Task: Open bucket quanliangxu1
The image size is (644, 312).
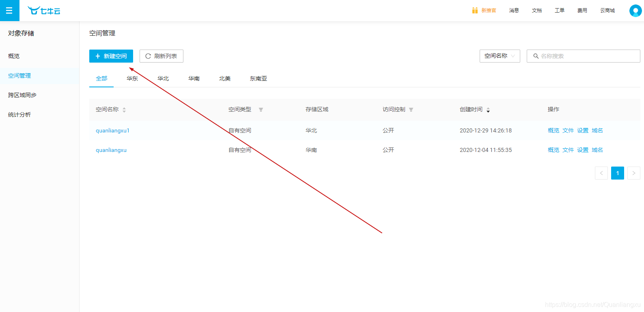Action: click(x=112, y=130)
